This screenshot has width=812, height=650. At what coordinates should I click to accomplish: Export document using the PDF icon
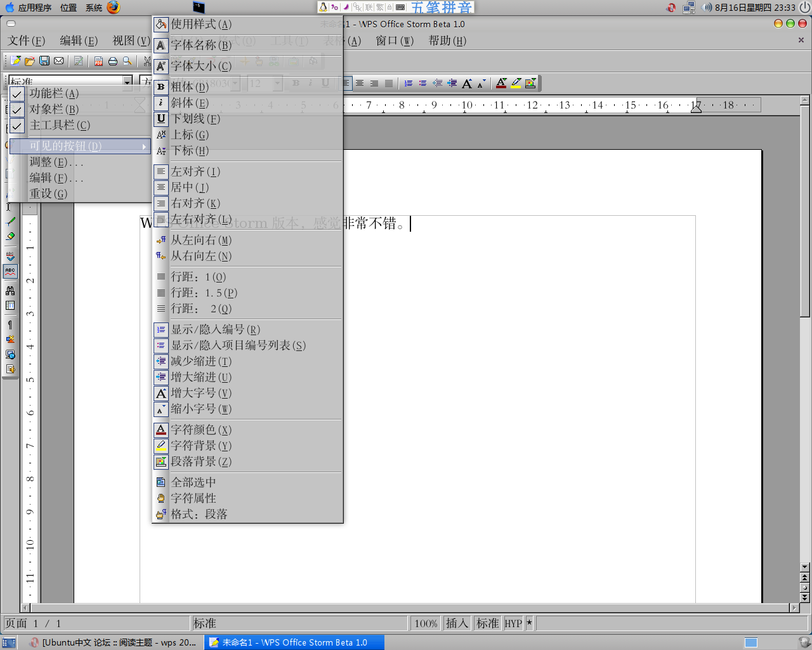tap(98, 61)
